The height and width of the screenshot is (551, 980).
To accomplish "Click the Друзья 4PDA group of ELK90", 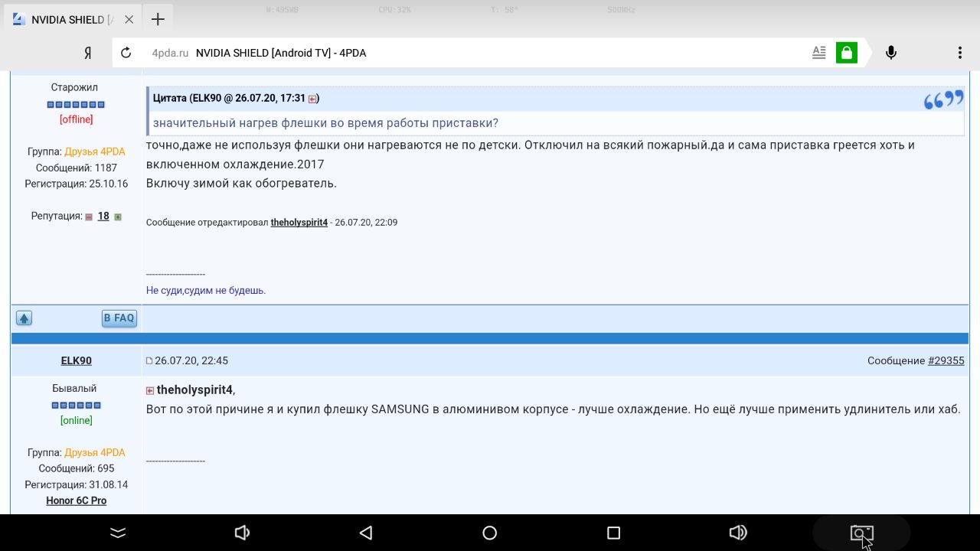I will 95,452.
